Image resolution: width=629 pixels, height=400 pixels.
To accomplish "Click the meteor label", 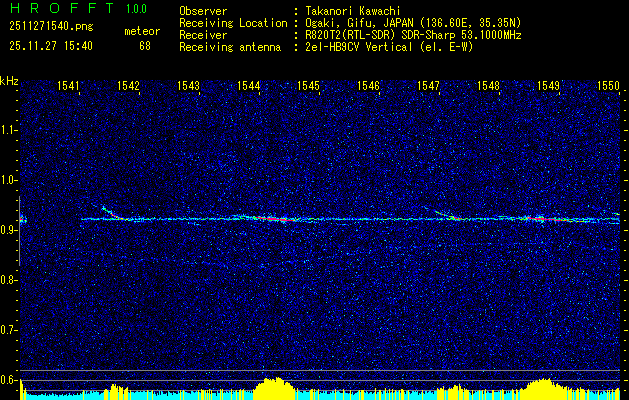I will point(142,31).
